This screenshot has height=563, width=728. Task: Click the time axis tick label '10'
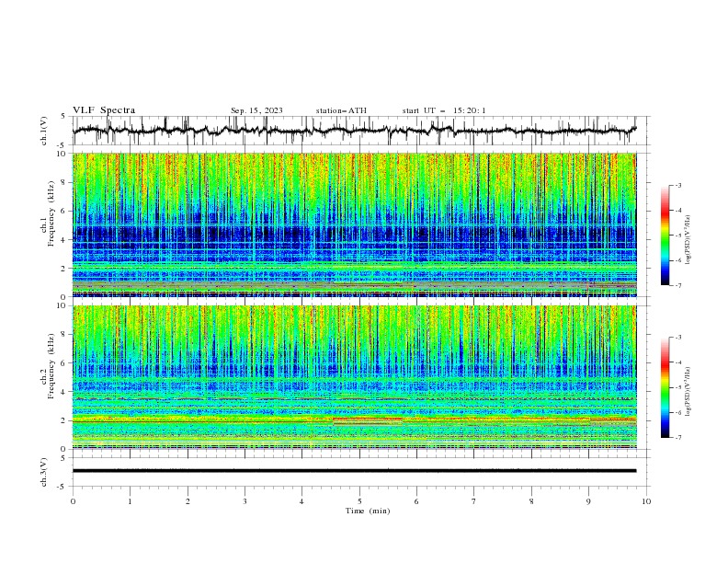click(x=646, y=501)
